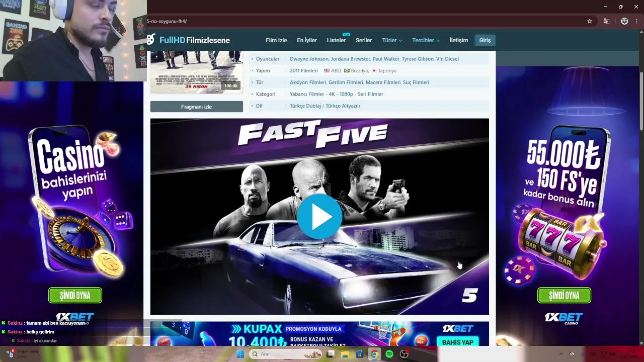Open the Google Translate extension icon
This screenshot has width=644, height=362.
606,21
